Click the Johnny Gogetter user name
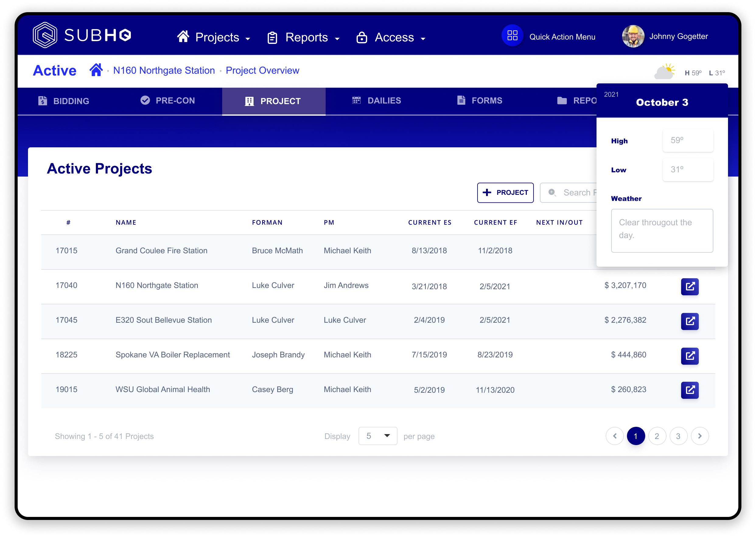The image size is (756, 537). coord(678,36)
